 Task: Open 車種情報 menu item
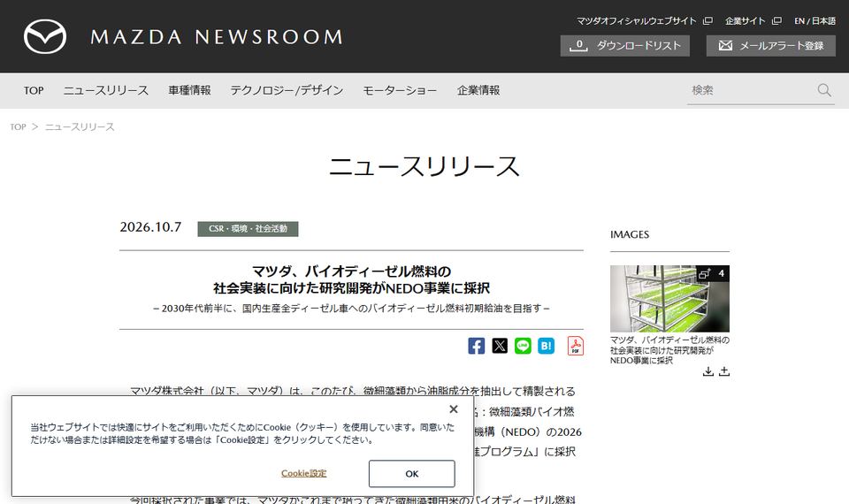[189, 90]
